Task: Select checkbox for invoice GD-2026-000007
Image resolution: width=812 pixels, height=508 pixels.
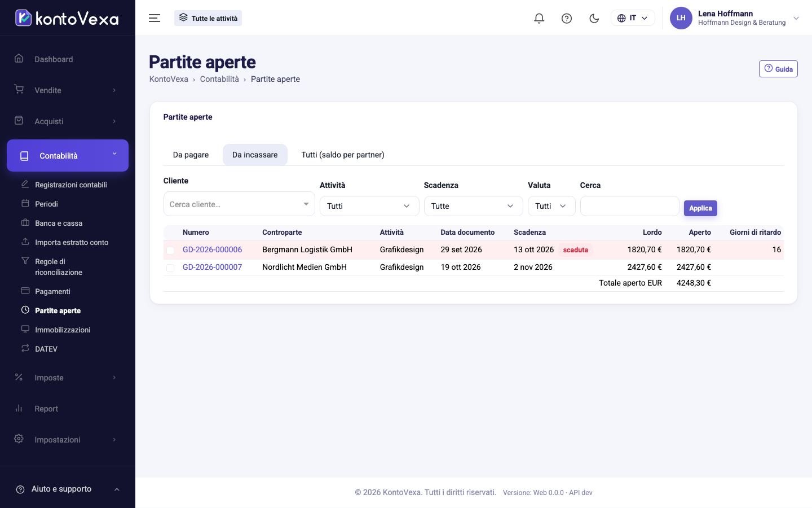Action: pos(170,268)
